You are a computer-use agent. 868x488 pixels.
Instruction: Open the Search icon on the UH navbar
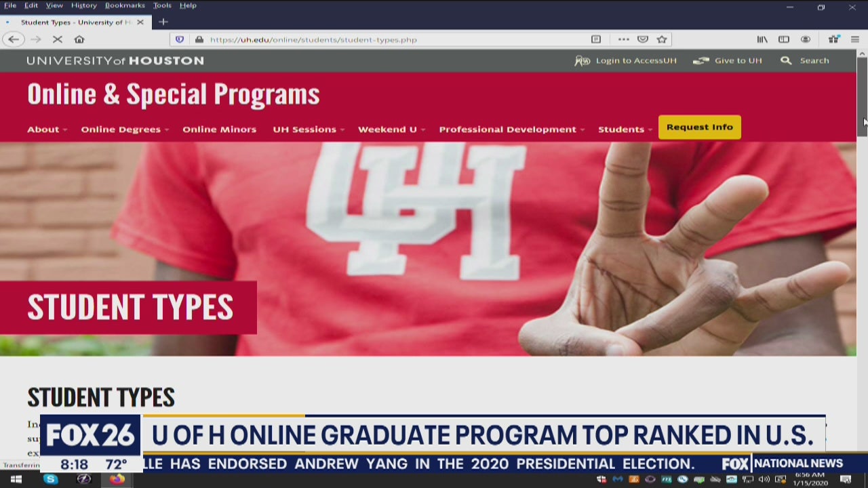(x=786, y=60)
